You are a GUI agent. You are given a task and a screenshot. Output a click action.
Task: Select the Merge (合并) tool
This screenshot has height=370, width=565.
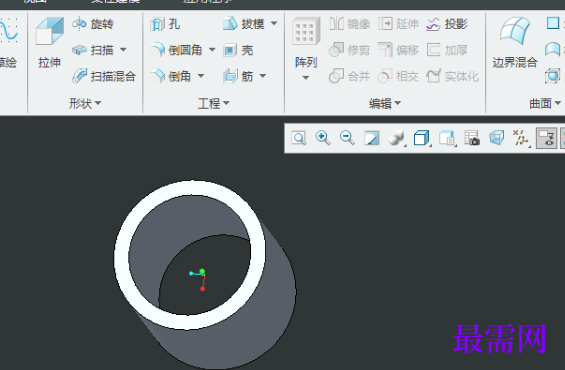[350, 76]
